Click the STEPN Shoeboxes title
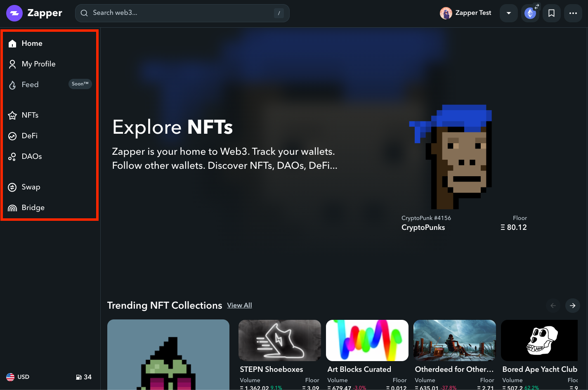This screenshot has width=588, height=390. tap(272, 369)
